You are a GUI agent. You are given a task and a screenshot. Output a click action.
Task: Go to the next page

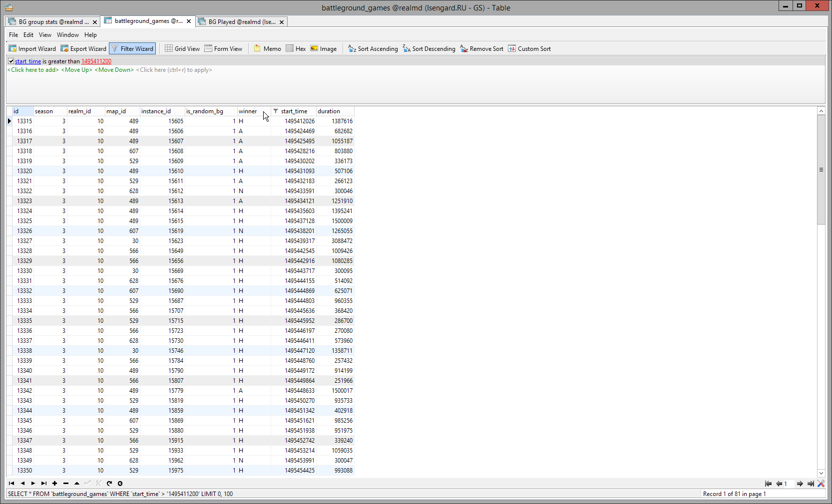pyautogui.click(x=800, y=484)
